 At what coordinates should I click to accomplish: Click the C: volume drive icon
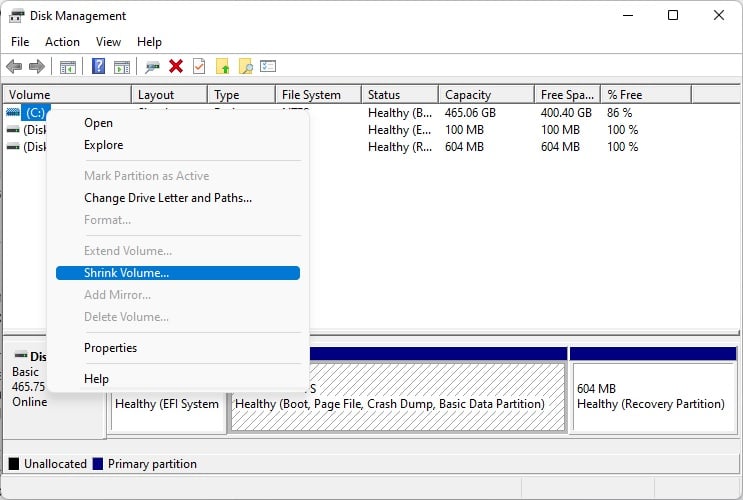pos(13,112)
